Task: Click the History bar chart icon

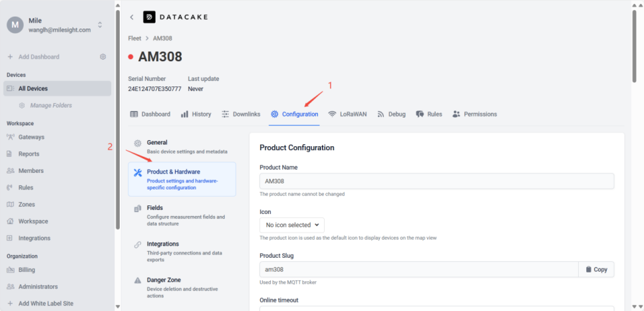Action: coord(185,114)
